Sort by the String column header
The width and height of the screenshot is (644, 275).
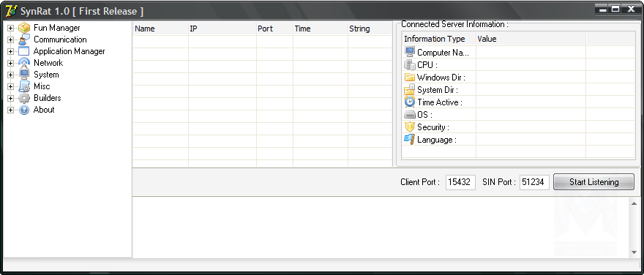[370, 29]
